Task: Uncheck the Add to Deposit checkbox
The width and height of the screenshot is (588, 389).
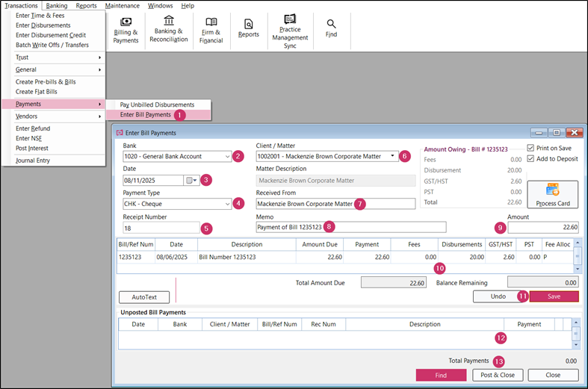Action: point(530,159)
